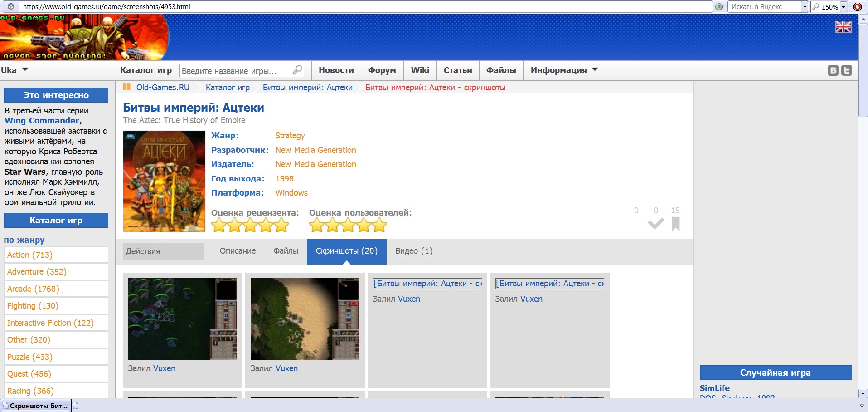
Task: Open the Битвы империй: Ацтеки breadcrumb link
Action: point(308,88)
